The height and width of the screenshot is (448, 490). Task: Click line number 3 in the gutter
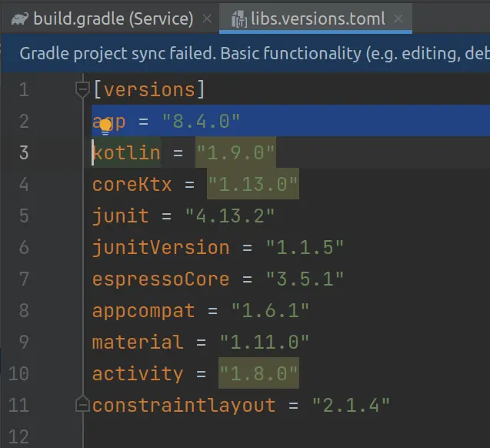tap(24, 153)
